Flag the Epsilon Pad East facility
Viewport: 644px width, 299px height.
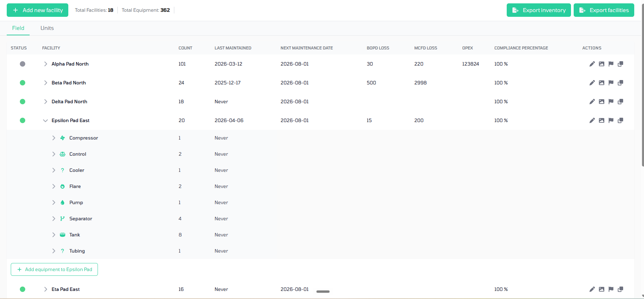611,120
